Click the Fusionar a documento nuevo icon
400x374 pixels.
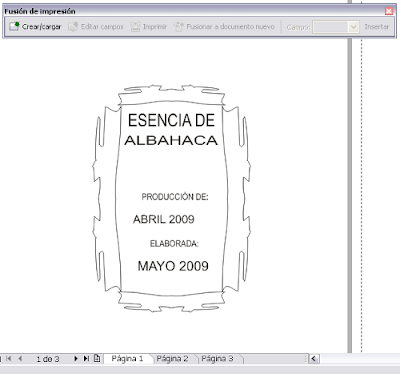click(x=179, y=27)
